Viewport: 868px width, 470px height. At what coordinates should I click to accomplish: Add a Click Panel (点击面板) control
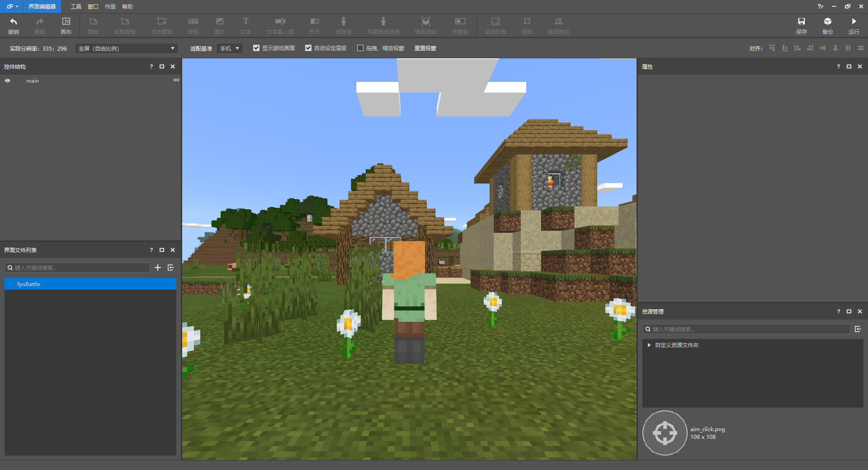[162, 26]
